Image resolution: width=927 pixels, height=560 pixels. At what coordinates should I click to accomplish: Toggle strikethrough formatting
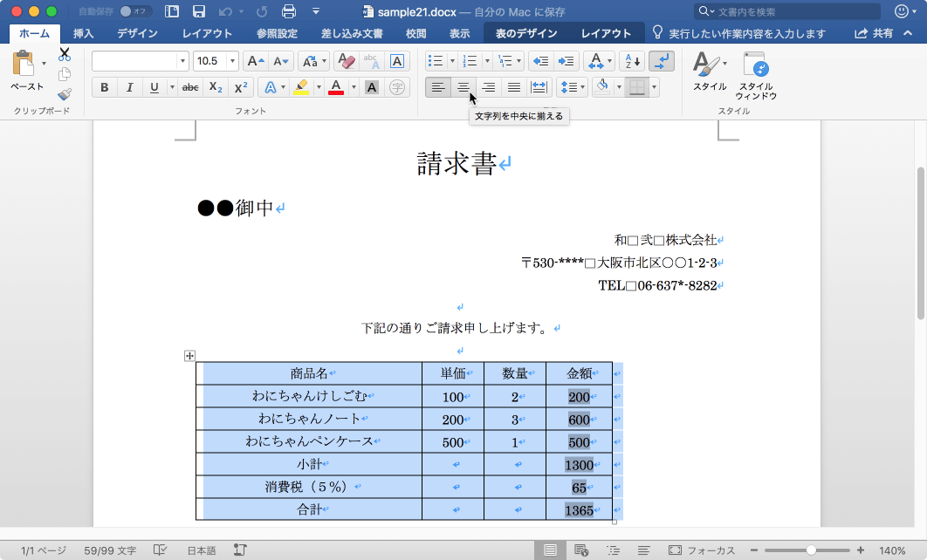tap(190, 87)
